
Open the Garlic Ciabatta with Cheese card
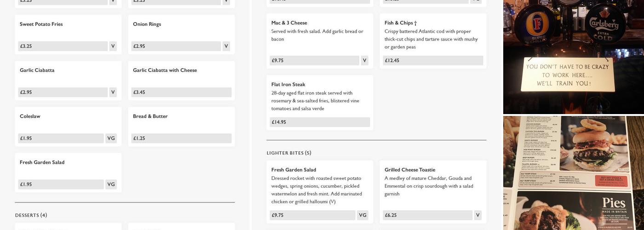click(181, 80)
